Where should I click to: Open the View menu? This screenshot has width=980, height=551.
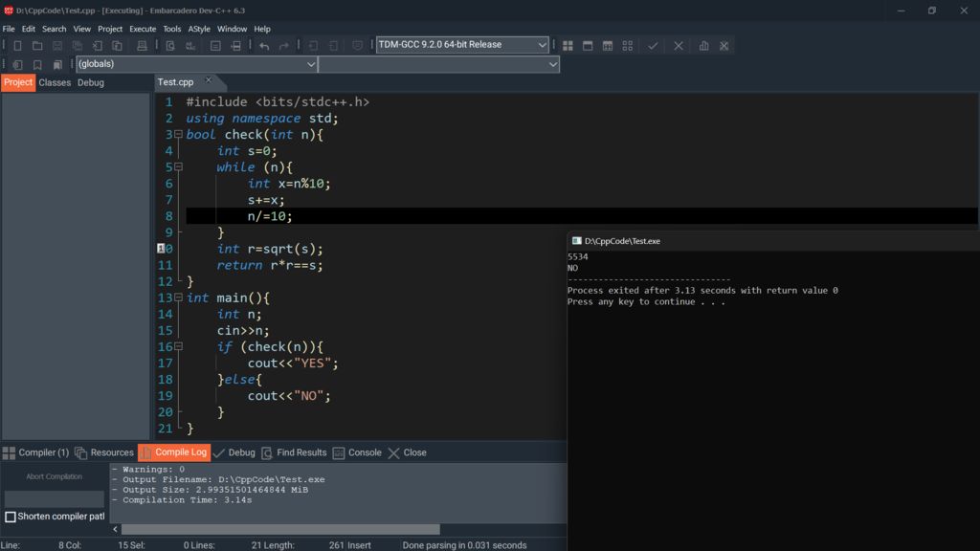click(x=82, y=29)
